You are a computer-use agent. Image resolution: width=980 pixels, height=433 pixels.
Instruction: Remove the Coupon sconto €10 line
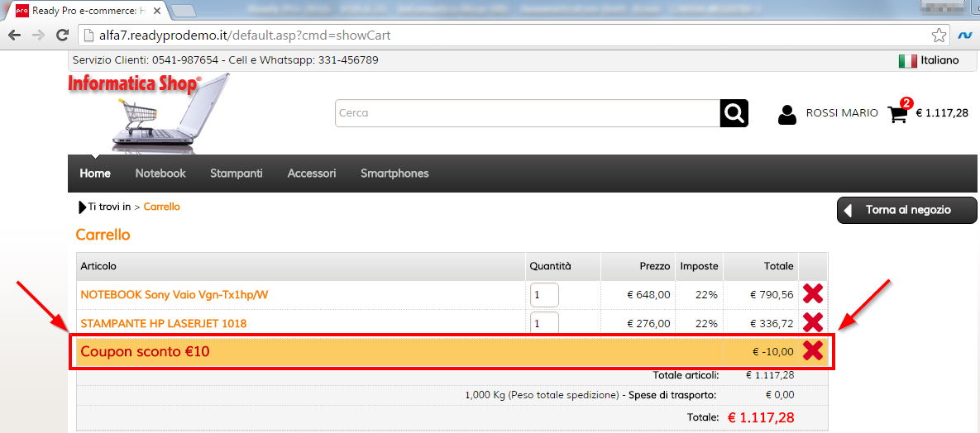812,350
